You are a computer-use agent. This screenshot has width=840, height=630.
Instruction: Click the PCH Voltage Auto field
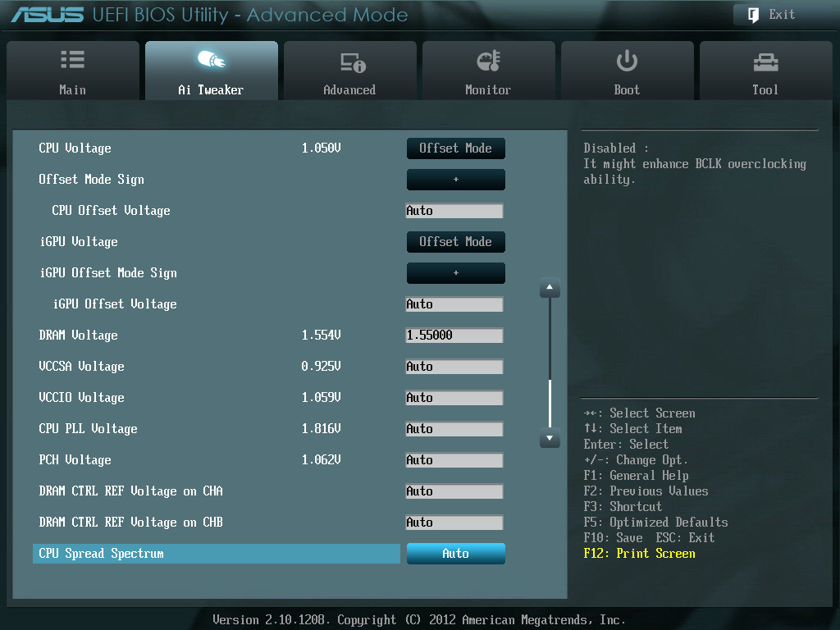454,460
